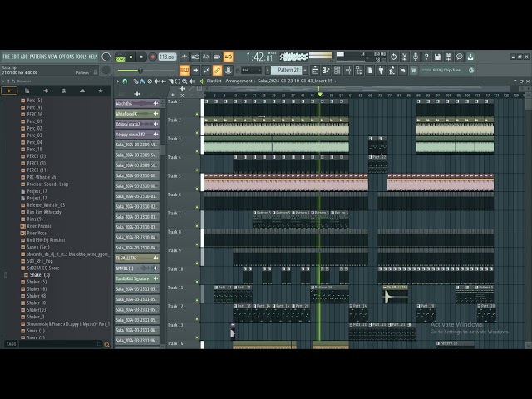Toggle the magnet snap icon in the Playlist
532x399 pixels.
pyautogui.click(x=125, y=81)
